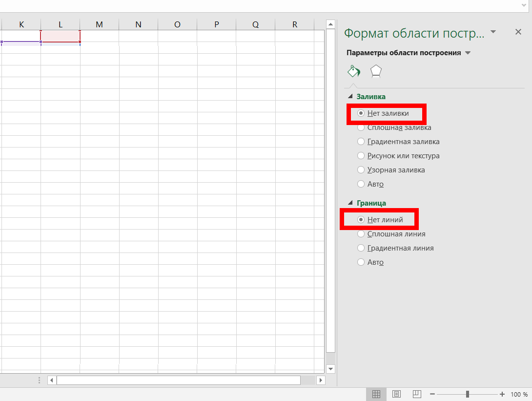This screenshot has height=401, width=532.
Task: Select column P header
Action: (x=217, y=24)
